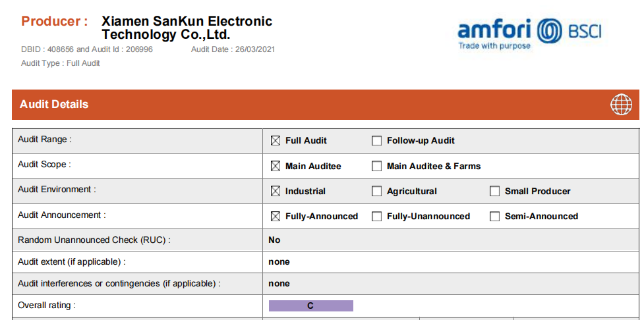This screenshot has height=320, width=644.
Task: Toggle the Industrial environment checkbox
Action: [x=276, y=191]
